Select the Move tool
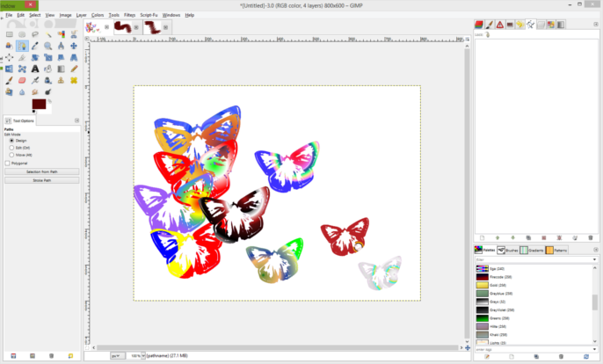 pos(74,46)
